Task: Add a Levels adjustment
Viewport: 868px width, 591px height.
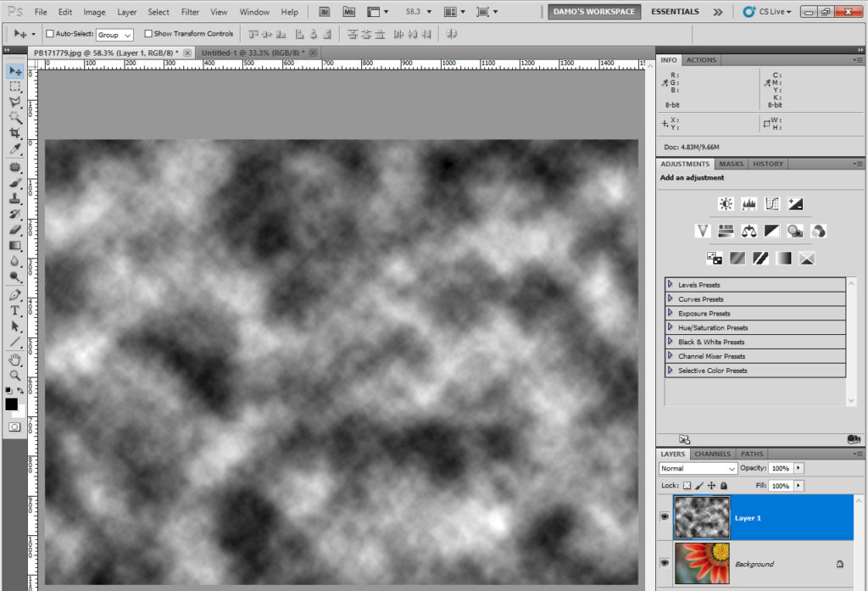Action: pyautogui.click(x=748, y=204)
